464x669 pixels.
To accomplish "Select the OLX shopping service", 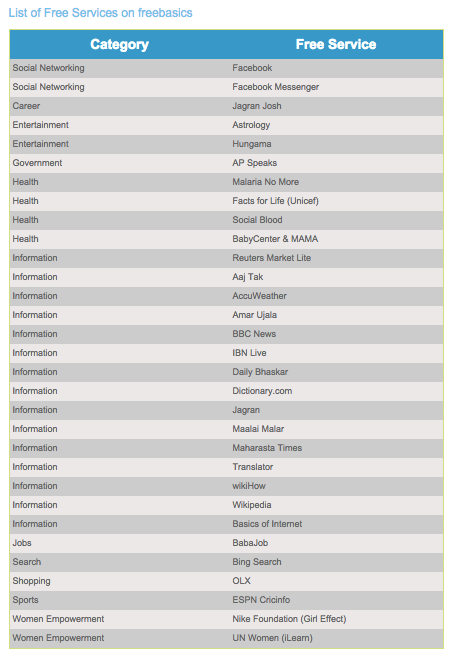I will 241,581.
